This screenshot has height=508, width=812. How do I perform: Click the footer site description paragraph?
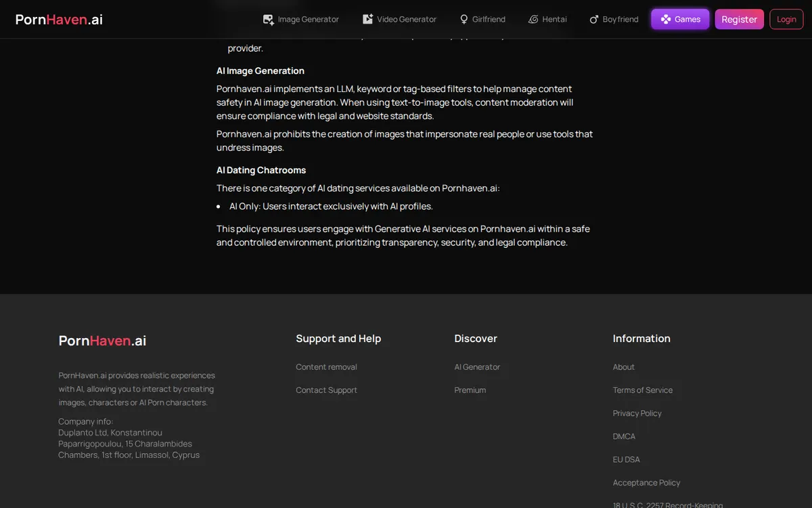tap(137, 389)
